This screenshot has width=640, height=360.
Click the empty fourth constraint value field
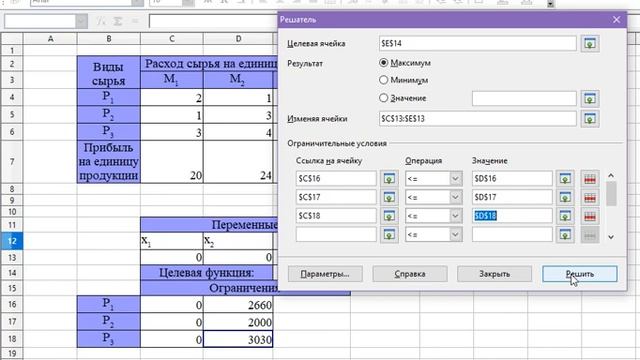point(512,235)
